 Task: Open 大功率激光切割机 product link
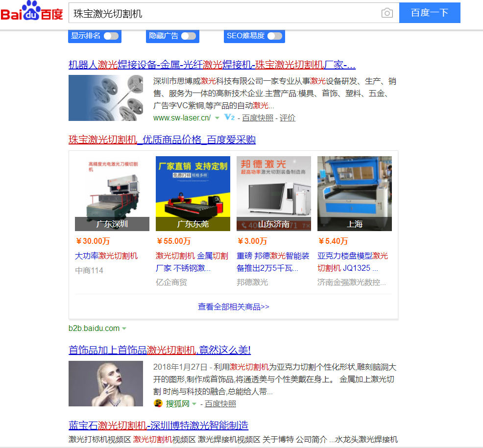click(x=106, y=256)
